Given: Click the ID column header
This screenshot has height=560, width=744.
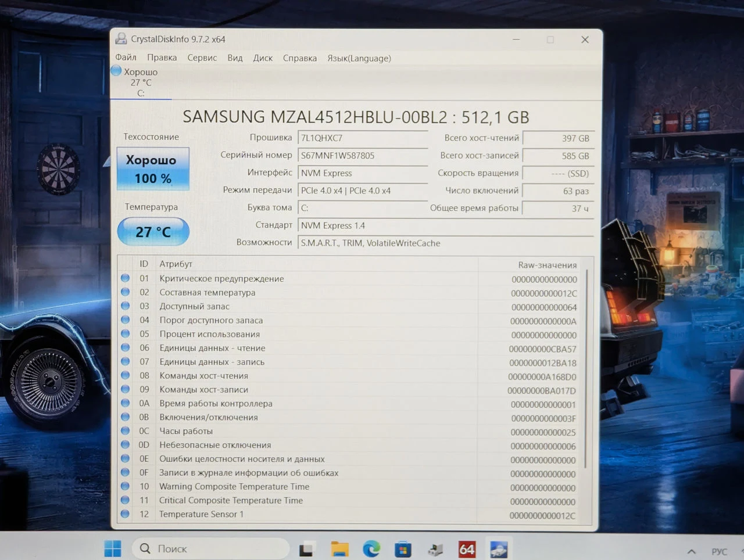Looking at the screenshot, I should [144, 264].
